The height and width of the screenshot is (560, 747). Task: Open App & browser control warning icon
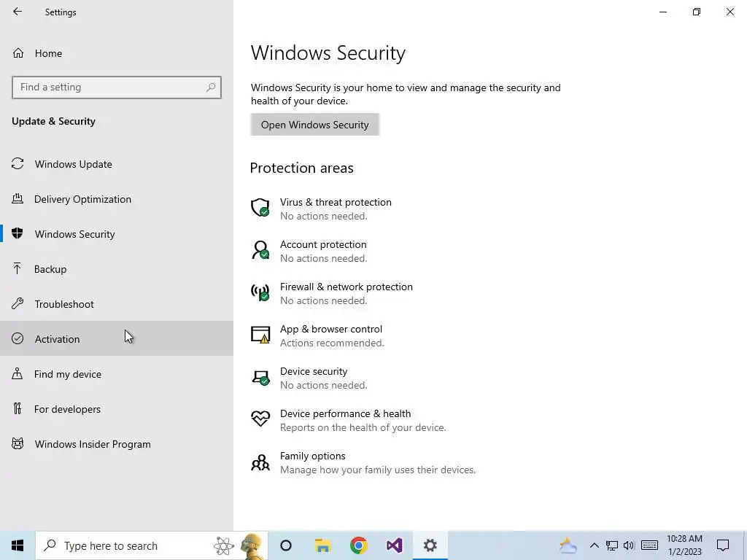click(260, 335)
